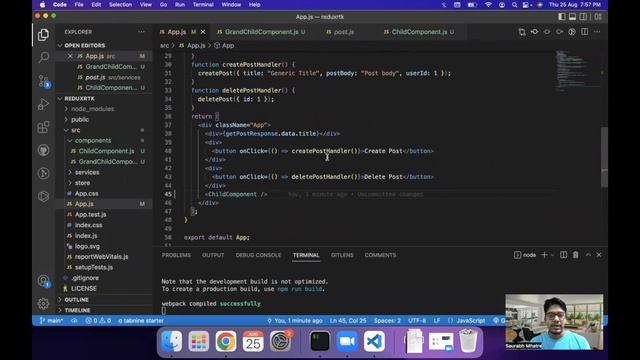
Task: Open the Debug Console tab
Action: tap(258, 255)
